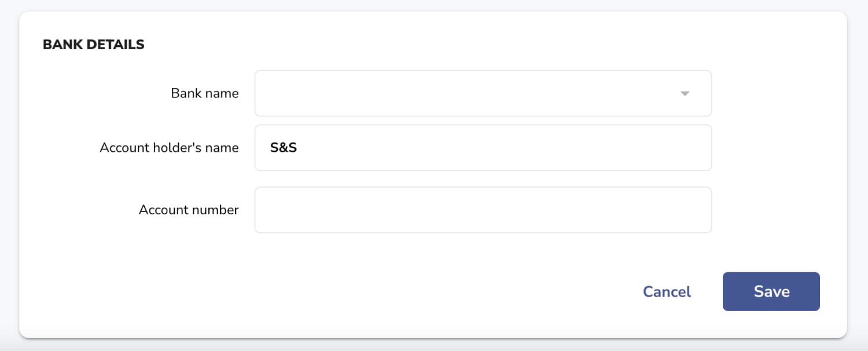Viewport: 868px width, 351px height.
Task: Click the downward triangle beside Bank name
Action: click(685, 94)
